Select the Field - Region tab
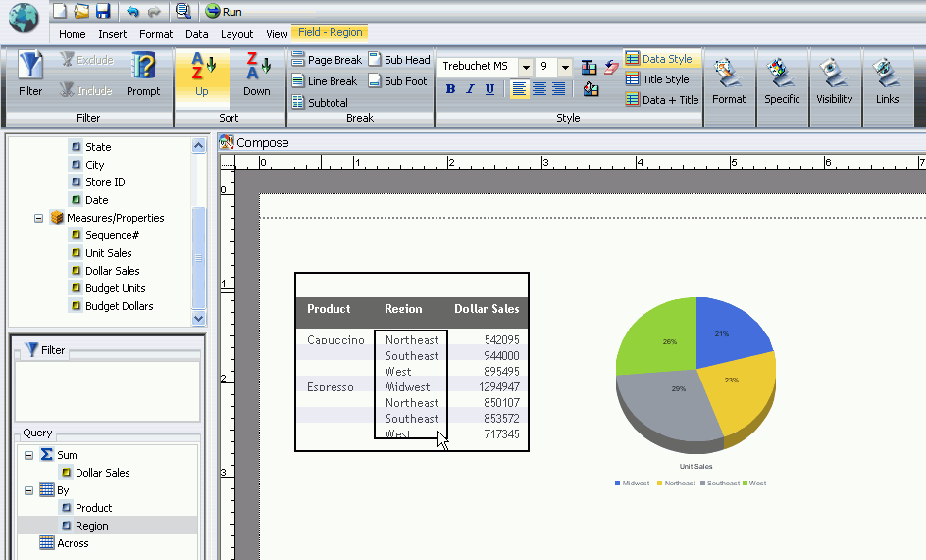Screen dimensions: 926x560 click(331, 32)
